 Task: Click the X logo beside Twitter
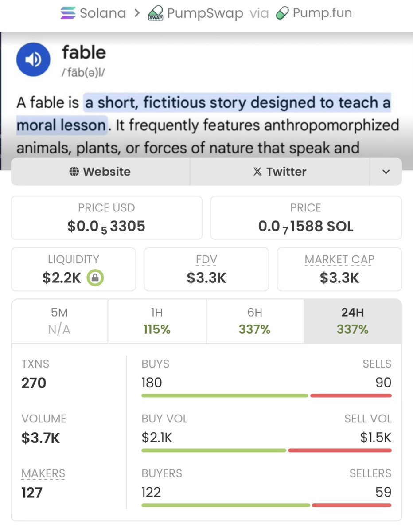click(x=257, y=172)
